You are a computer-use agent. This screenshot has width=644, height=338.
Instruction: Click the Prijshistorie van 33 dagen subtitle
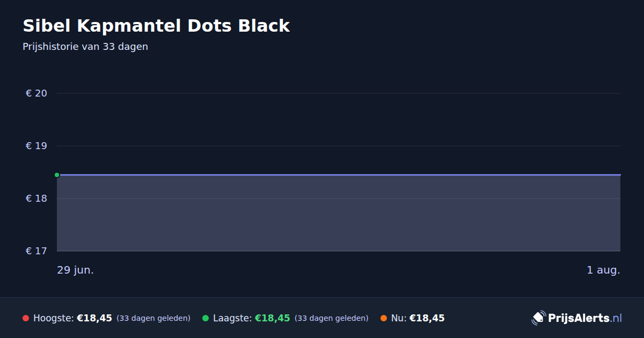coord(85,47)
